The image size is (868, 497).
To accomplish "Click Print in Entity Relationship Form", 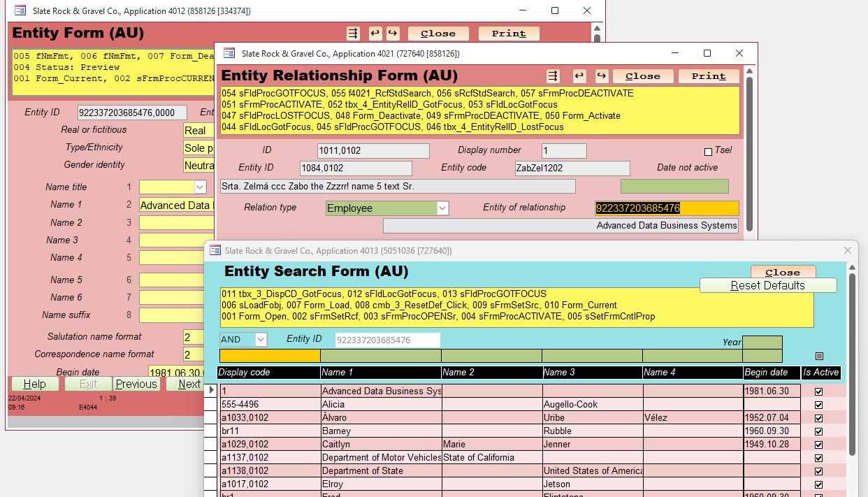I will click(708, 76).
